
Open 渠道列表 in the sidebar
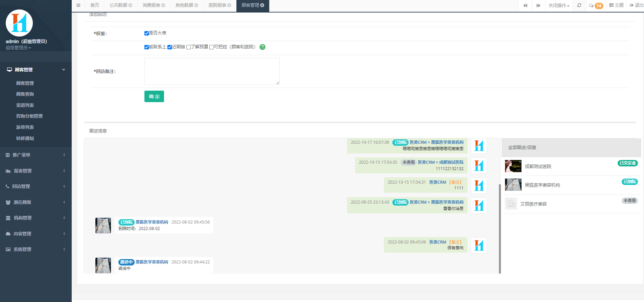click(25, 105)
